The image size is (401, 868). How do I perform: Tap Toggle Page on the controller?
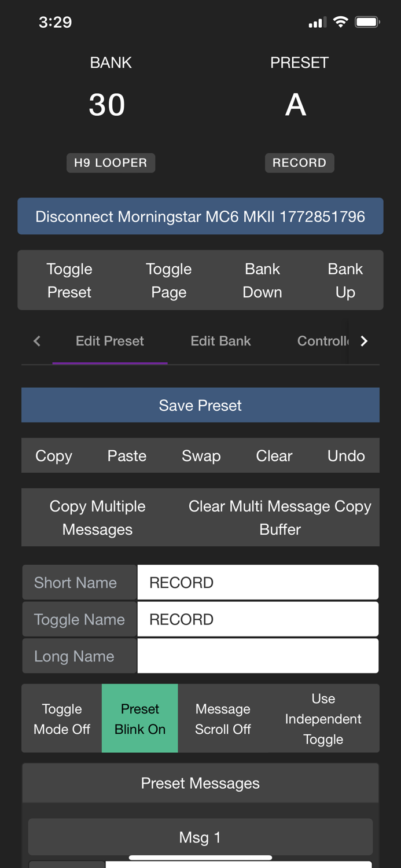pyautogui.click(x=168, y=280)
